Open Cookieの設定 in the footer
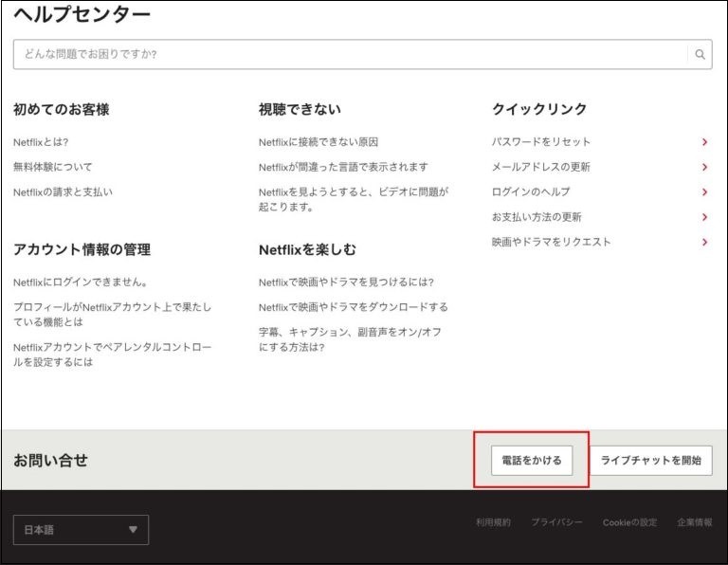This screenshot has height=565, width=728. coord(629,522)
